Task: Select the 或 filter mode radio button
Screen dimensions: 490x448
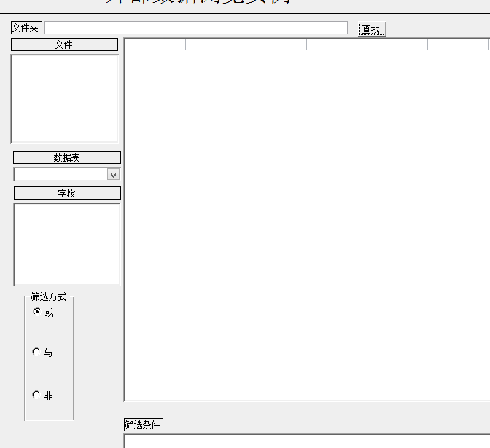Action: (x=37, y=312)
